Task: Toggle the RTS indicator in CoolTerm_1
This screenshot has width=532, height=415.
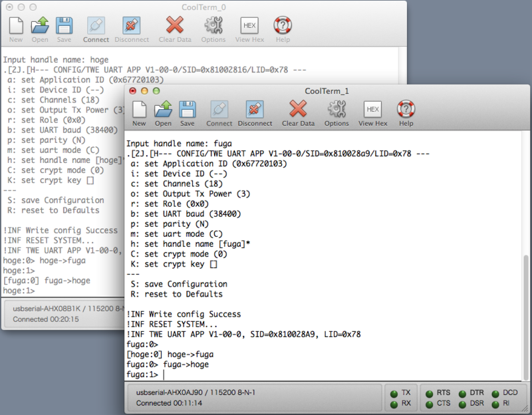Action: click(430, 394)
